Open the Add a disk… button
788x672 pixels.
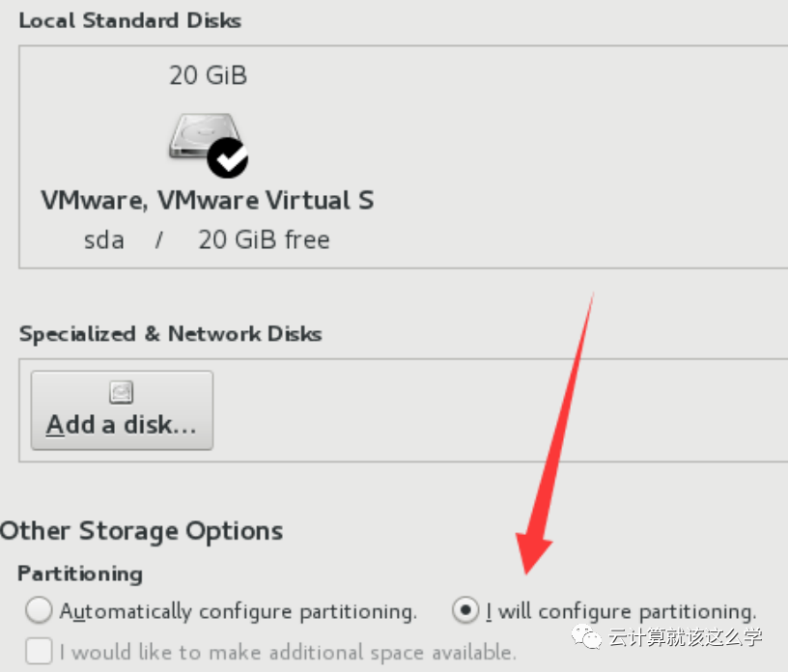122,410
